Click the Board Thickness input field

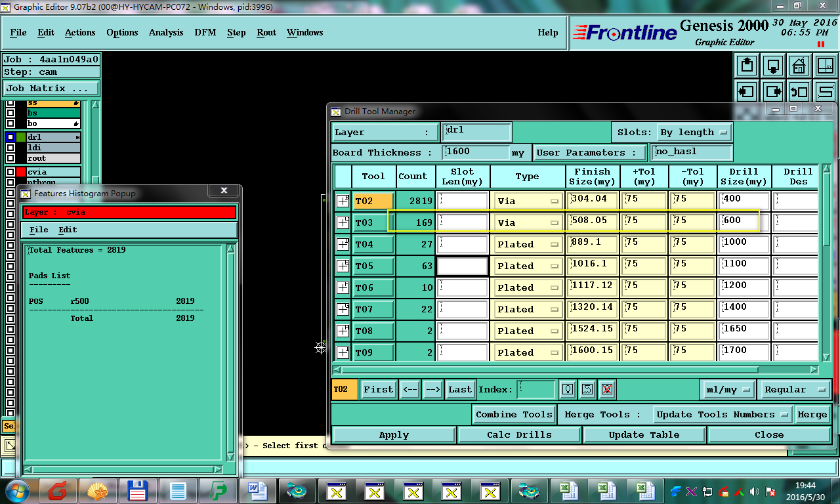[476, 152]
